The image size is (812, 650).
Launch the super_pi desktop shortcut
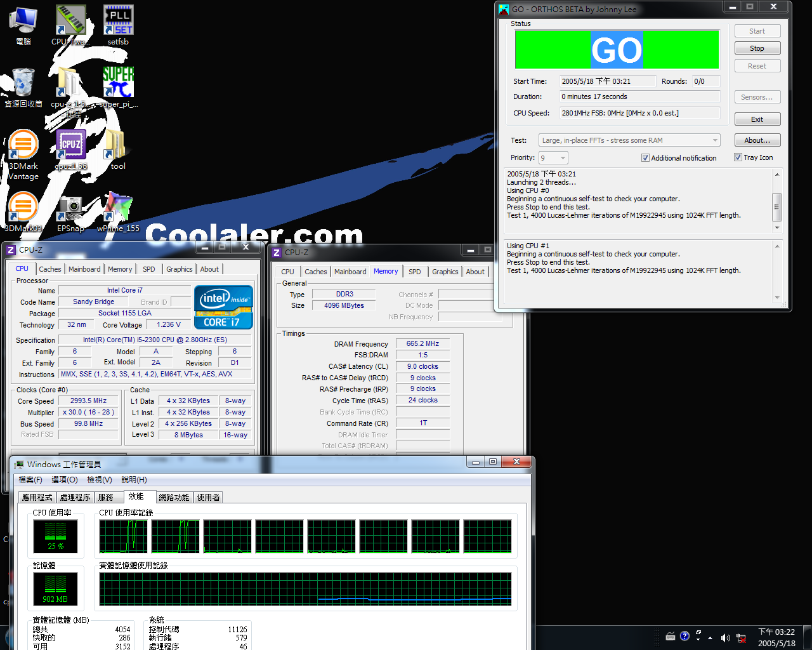(118, 88)
